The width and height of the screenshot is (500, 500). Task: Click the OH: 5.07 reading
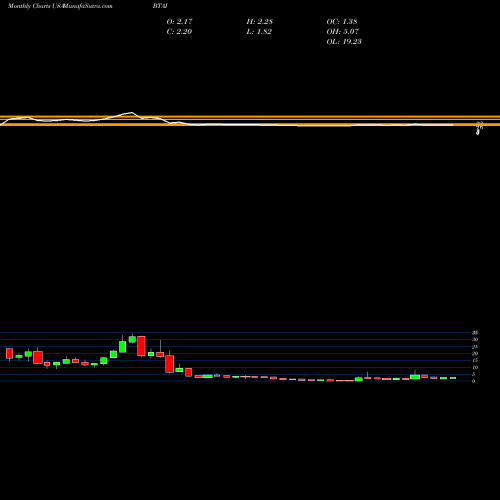click(x=342, y=31)
